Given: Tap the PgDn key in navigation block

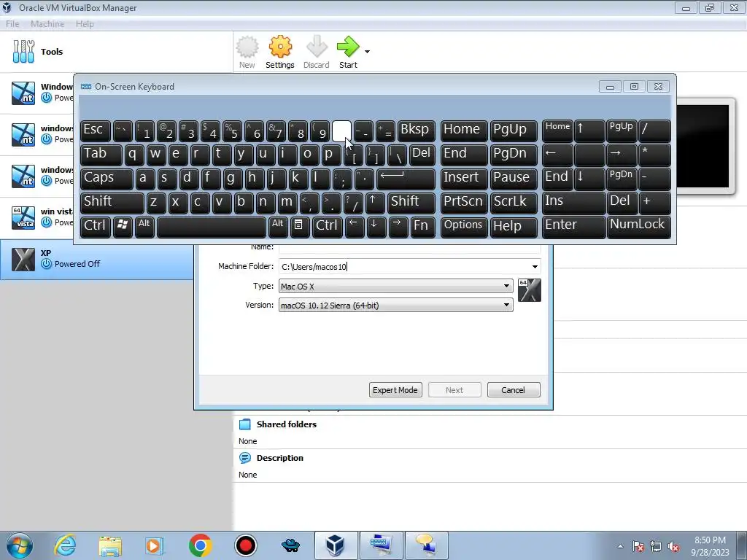Looking at the screenshot, I should click(513, 155).
